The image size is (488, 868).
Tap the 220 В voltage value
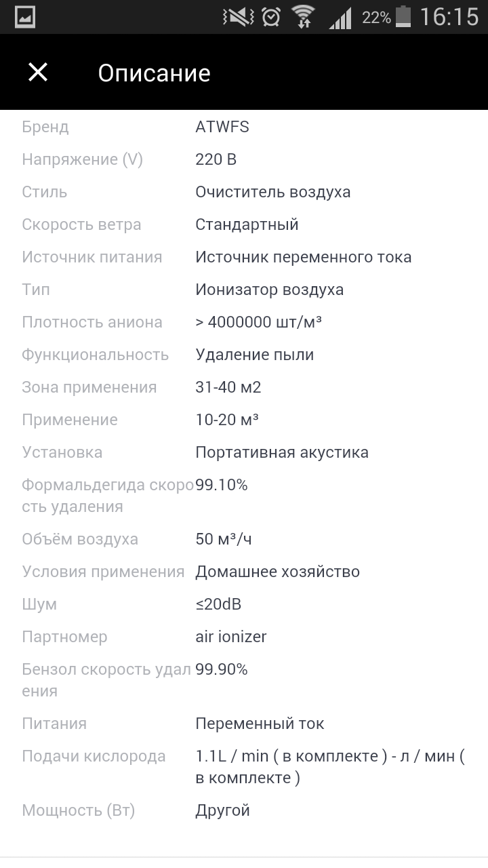click(216, 159)
